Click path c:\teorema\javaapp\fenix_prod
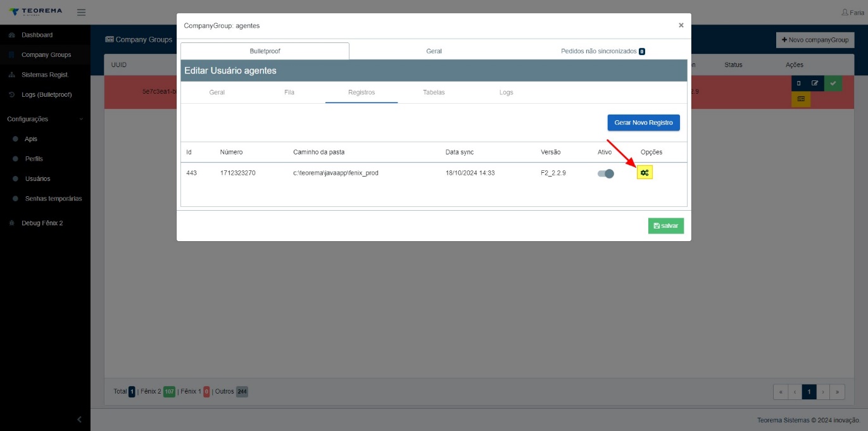Image resolution: width=868 pixels, height=431 pixels. click(x=336, y=173)
